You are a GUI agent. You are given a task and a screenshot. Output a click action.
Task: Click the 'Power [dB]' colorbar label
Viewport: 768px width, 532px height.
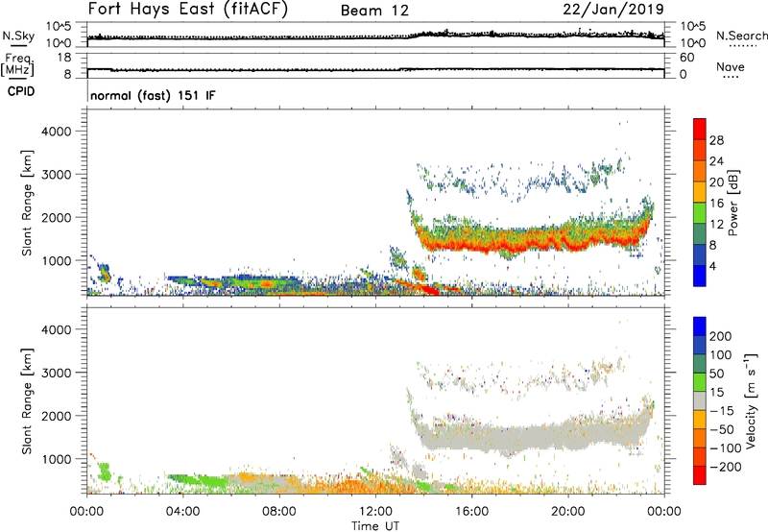(x=732, y=203)
